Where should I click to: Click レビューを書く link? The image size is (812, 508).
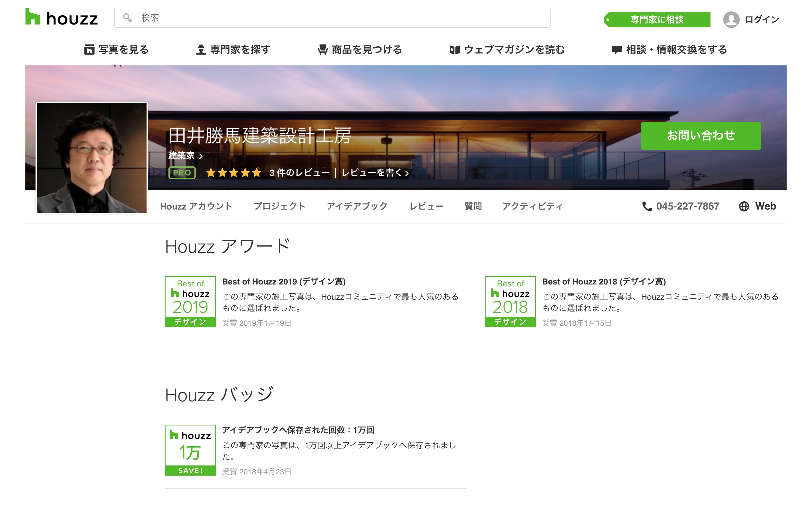[x=372, y=173]
